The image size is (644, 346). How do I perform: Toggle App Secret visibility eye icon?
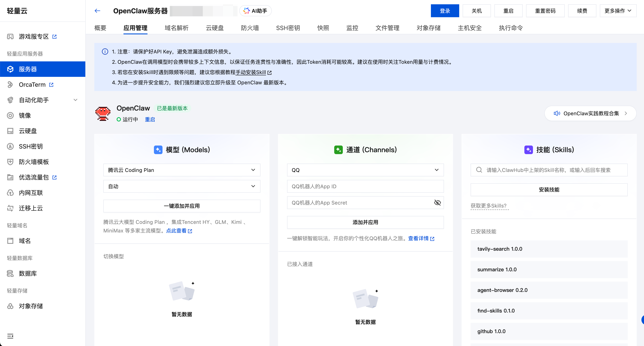[437, 203]
